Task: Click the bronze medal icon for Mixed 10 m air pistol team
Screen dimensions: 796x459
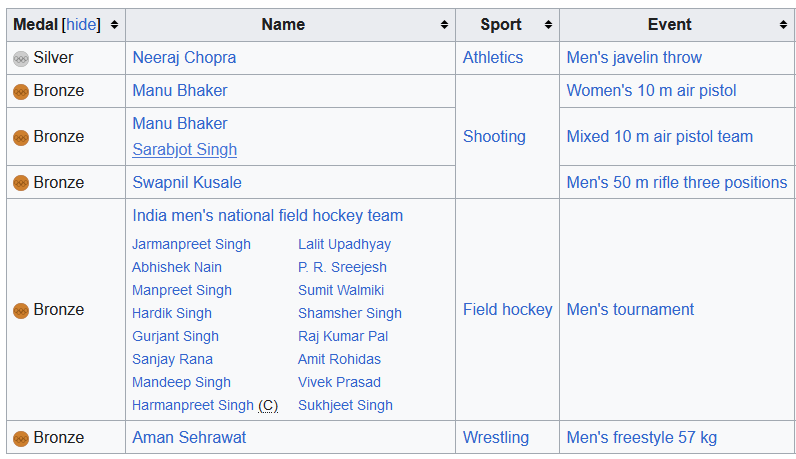Action: [21, 137]
